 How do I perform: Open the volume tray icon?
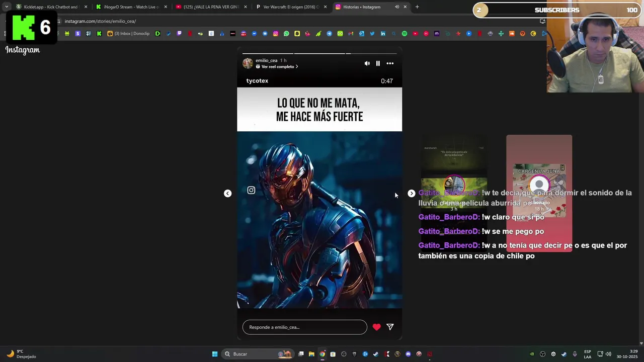pyautogui.click(x=608, y=354)
